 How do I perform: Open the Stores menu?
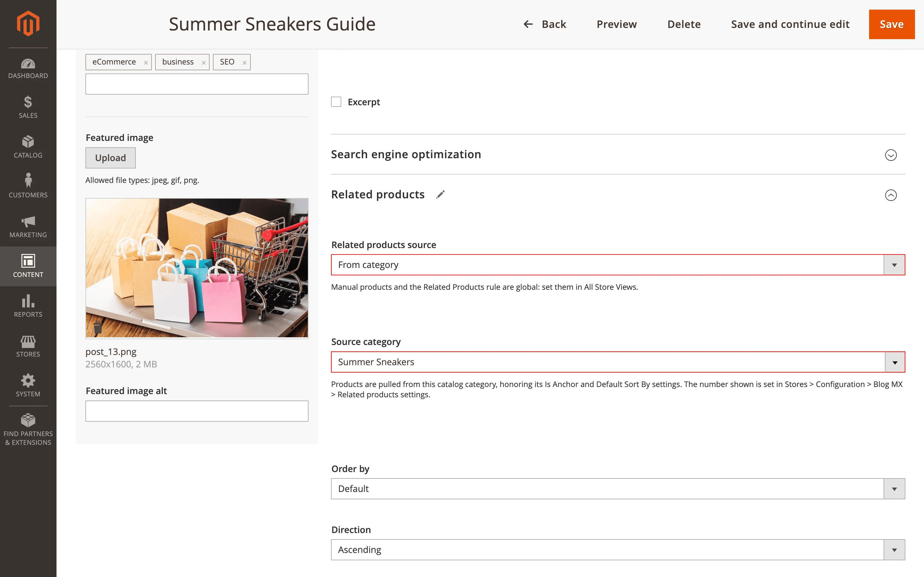coord(28,346)
